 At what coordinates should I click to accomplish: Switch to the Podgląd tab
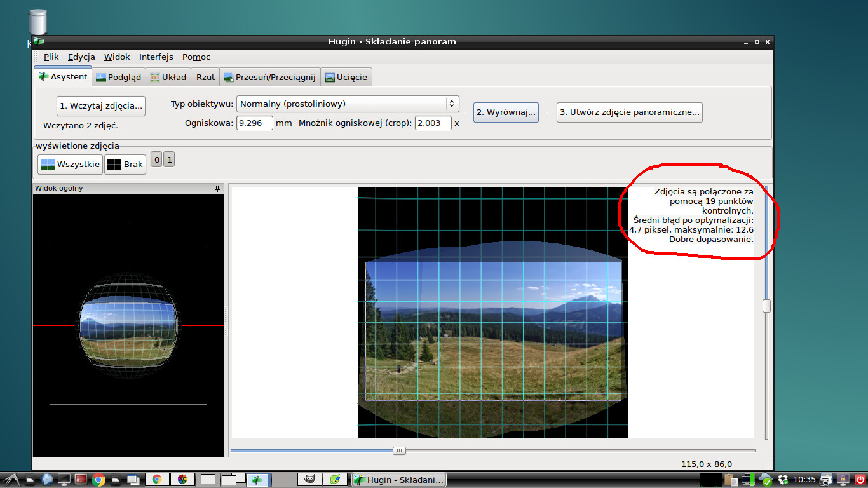tap(119, 77)
